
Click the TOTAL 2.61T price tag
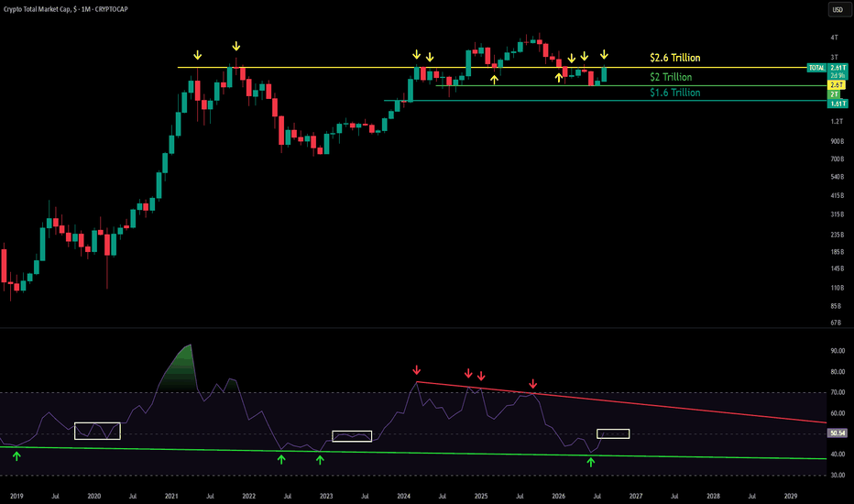click(x=827, y=68)
